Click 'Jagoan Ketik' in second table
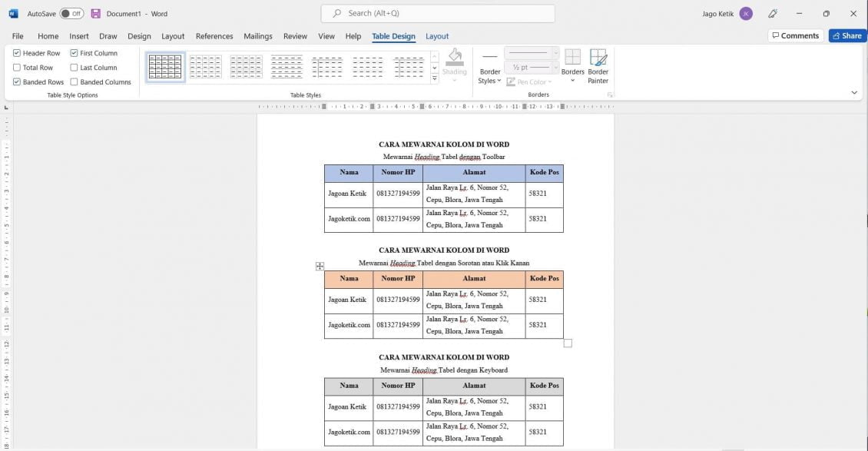The image size is (868, 451). pos(347,300)
